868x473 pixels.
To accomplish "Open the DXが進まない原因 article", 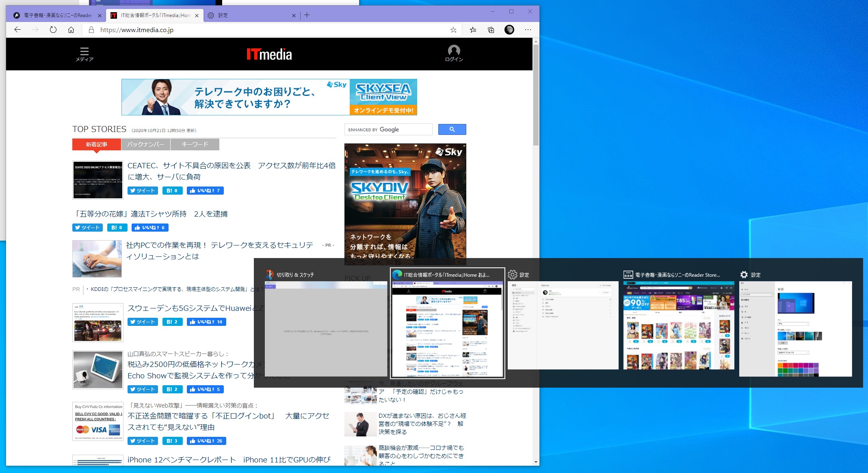I will (422, 423).
